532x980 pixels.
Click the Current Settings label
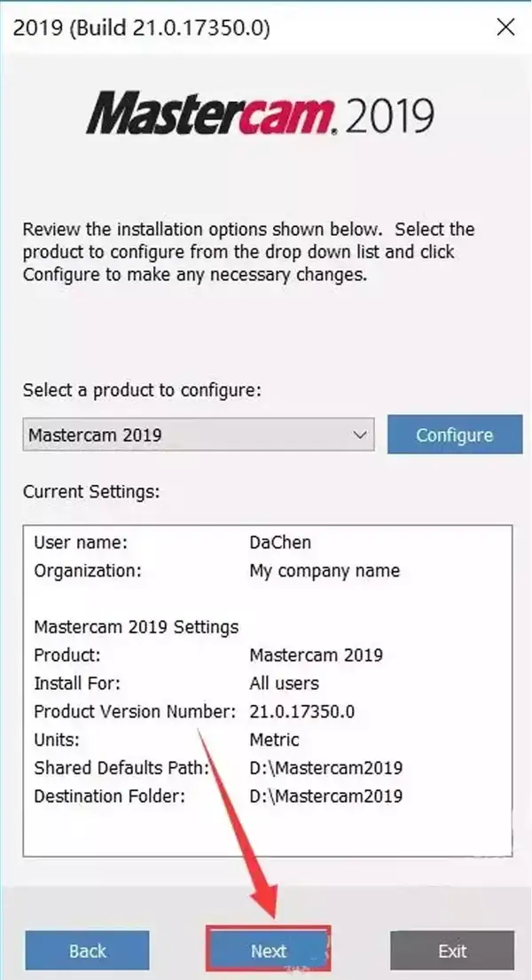click(x=91, y=490)
